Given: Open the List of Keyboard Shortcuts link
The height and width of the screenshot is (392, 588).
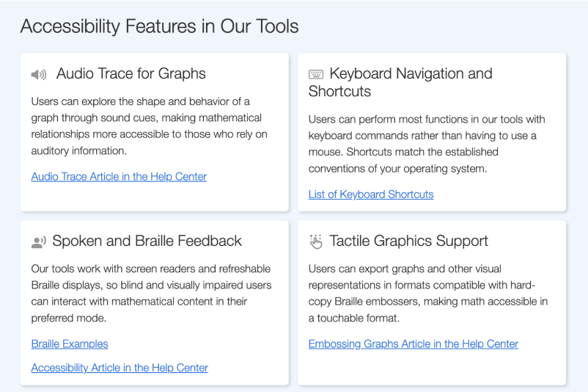Looking at the screenshot, I should [x=370, y=195].
